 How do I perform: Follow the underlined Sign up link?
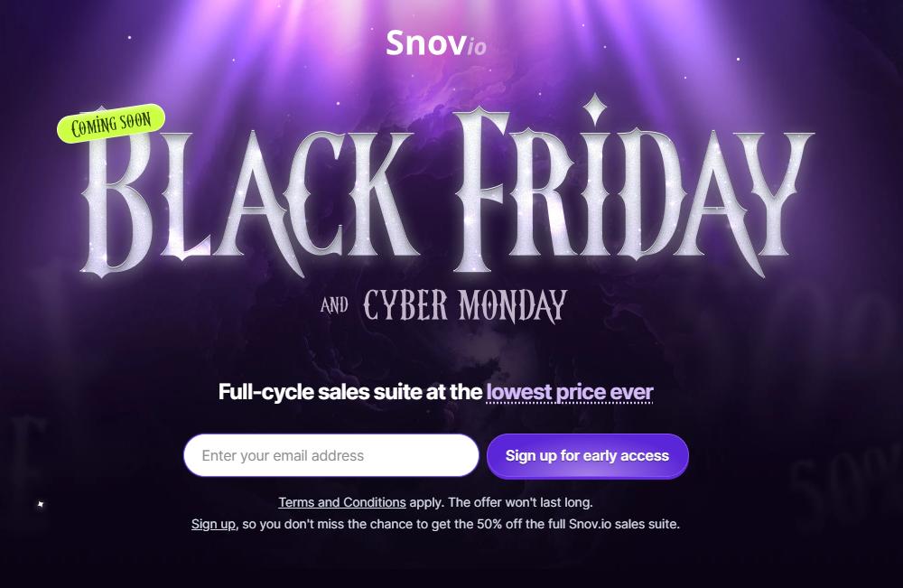click(x=213, y=524)
